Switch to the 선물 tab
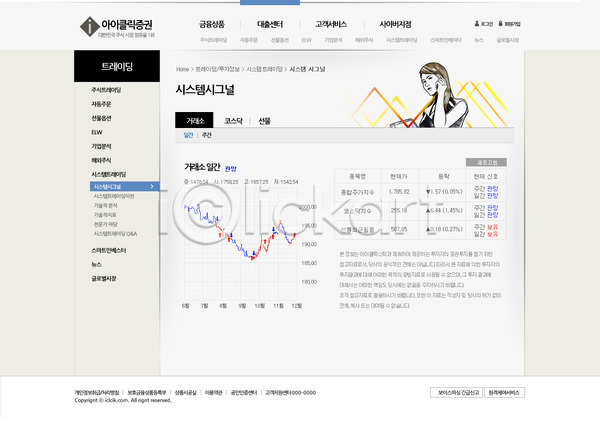 pos(264,120)
